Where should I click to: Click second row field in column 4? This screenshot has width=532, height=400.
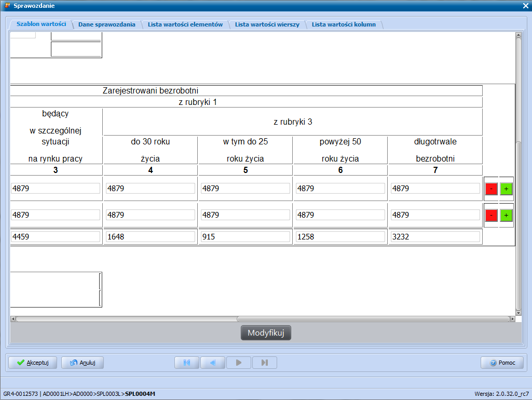pos(151,215)
